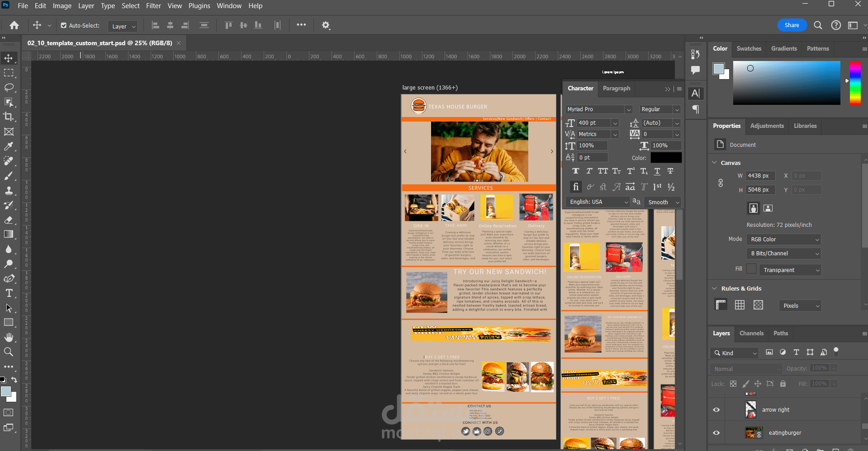Open the Transparent fill dropdown

790,270
